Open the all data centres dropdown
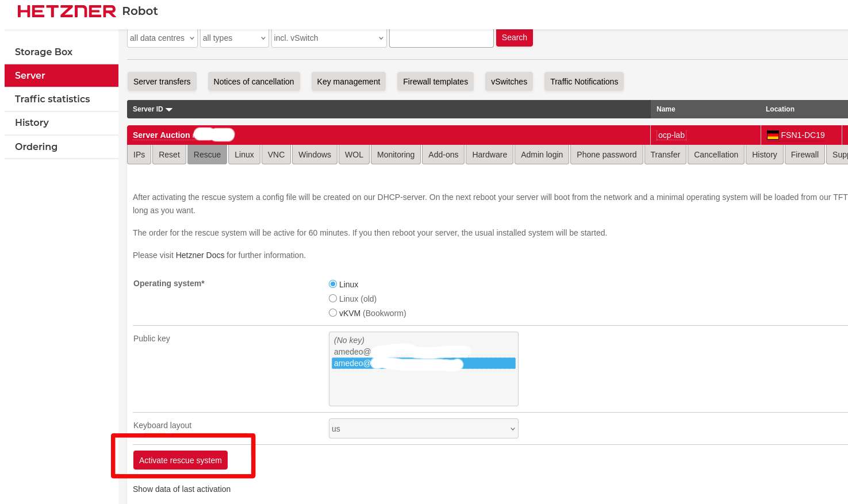The image size is (848, 504). coord(162,38)
